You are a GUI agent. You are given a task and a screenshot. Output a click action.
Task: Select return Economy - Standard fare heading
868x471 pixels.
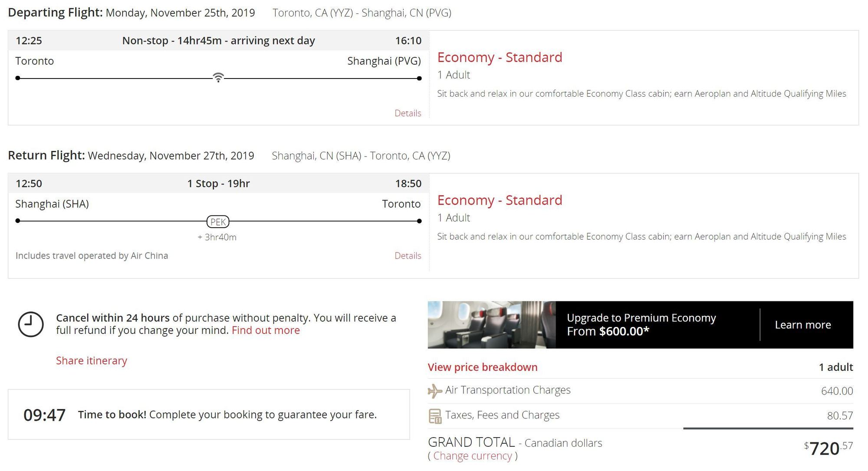[500, 200]
